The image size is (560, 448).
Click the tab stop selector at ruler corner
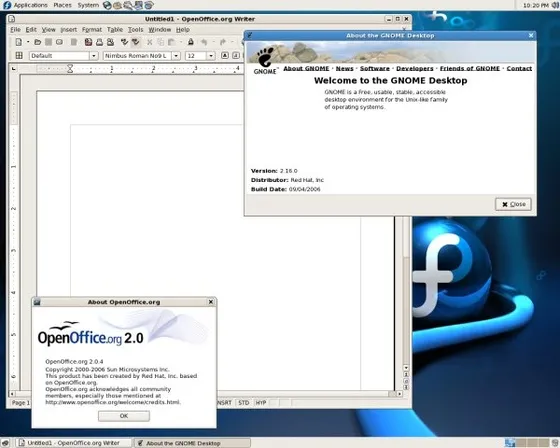coord(14,68)
